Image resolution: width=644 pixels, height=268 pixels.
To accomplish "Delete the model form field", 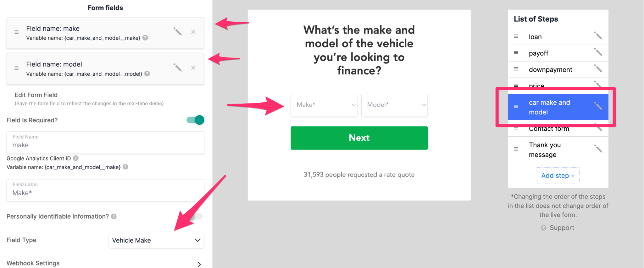I will point(193,68).
